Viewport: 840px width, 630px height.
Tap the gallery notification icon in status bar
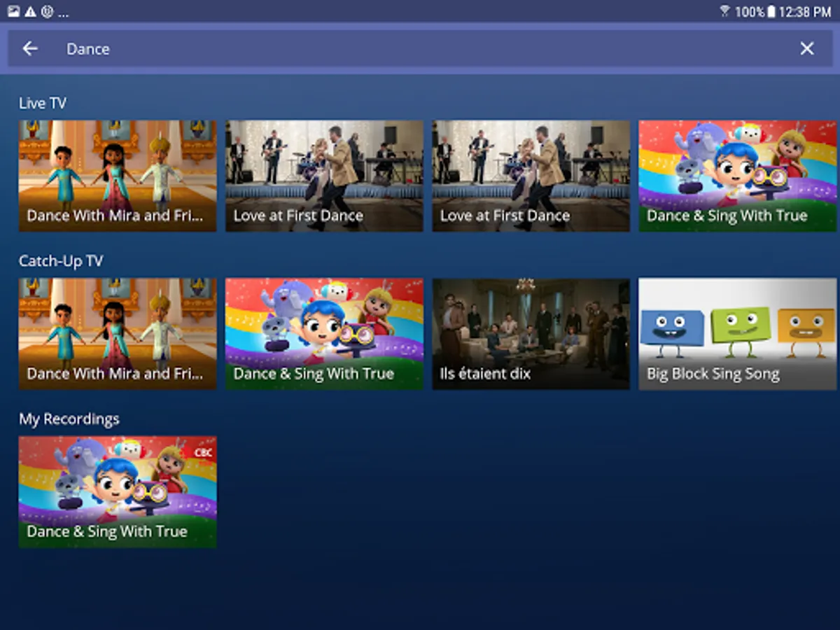click(x=13, y=12)
